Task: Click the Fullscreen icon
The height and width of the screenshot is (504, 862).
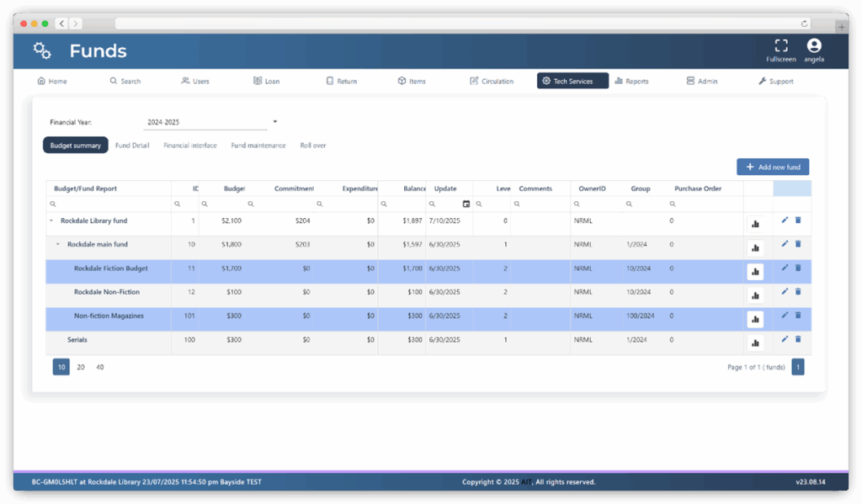Action: (x=780, y=46)
